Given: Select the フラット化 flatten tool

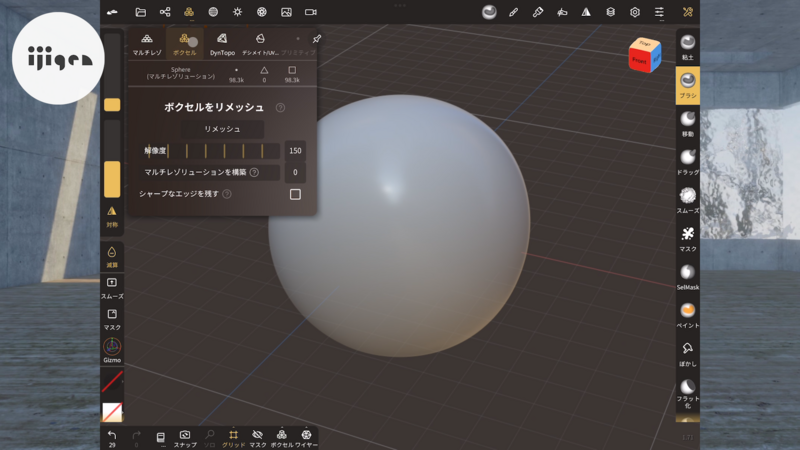Looking at the screenshot, I should tap(688, 394).
